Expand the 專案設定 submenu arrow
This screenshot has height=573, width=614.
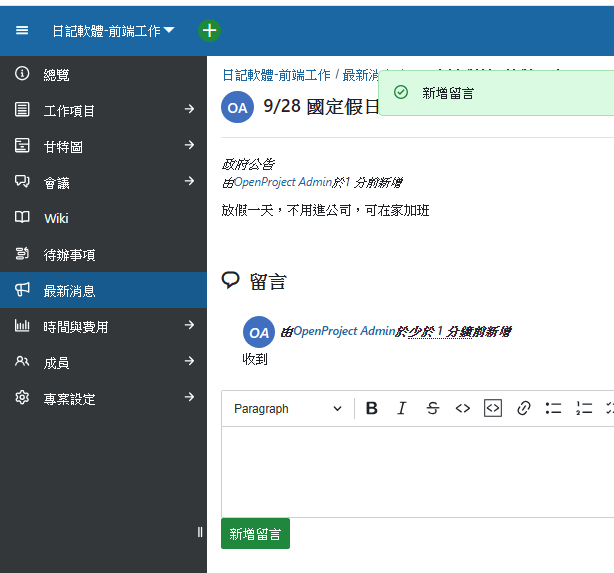pyautogui.click(x=190, y=397)
